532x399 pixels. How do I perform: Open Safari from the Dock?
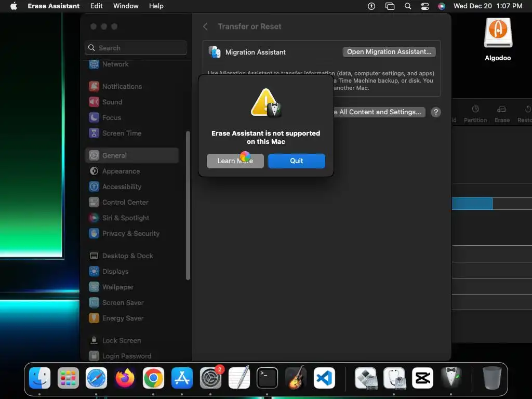coord(96,378)
